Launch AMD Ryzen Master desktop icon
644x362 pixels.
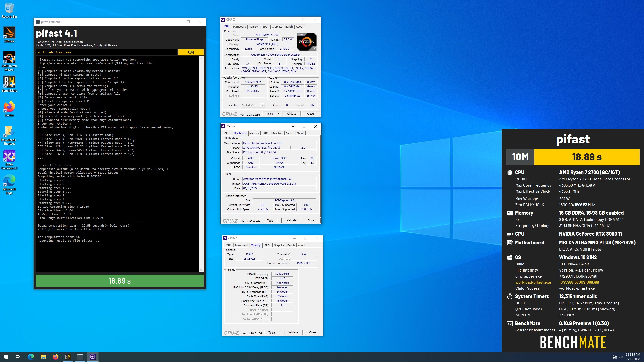pyautogui.click(x=9, y=61)
